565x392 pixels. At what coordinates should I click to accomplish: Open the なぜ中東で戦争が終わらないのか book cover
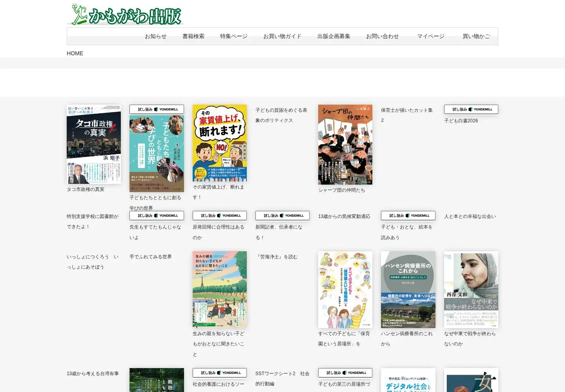471,290
